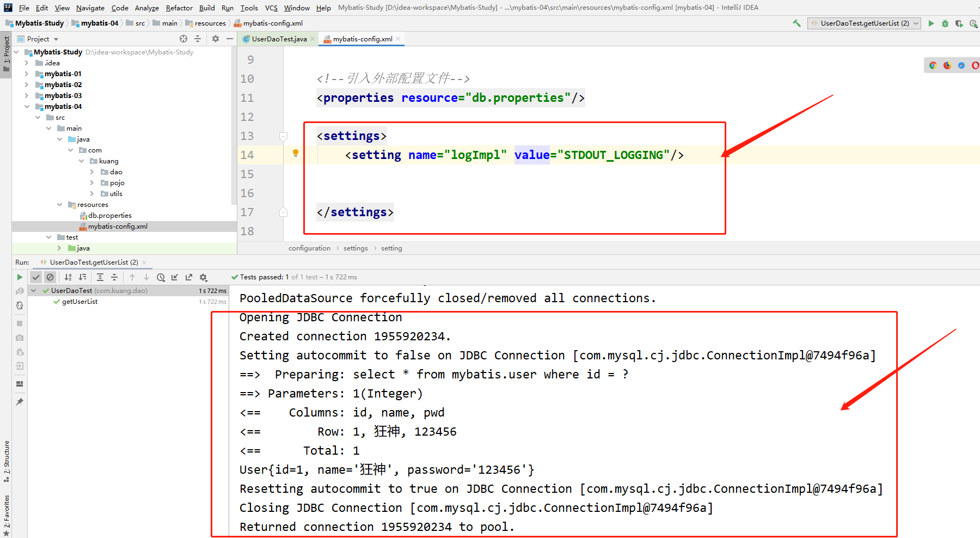The width and height of the screenshot is (980, 538).
Task: Click the resources breadcrumb in navigation bar
Action: 205,23
